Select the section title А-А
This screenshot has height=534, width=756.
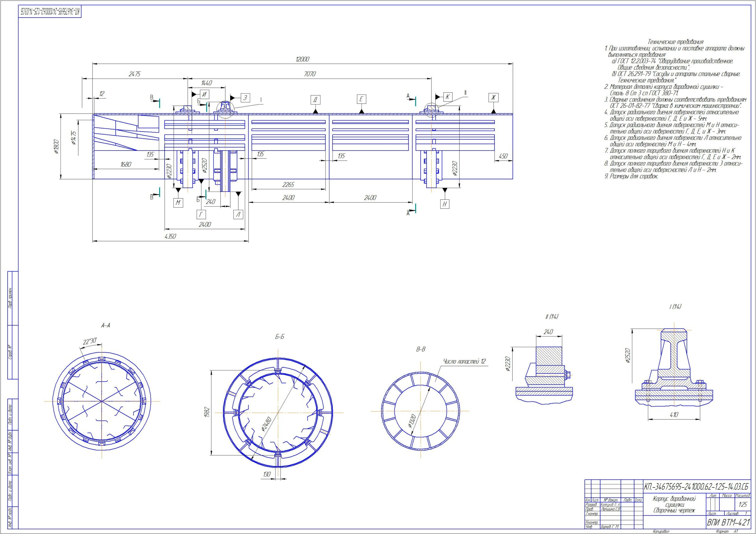point(105,325)
